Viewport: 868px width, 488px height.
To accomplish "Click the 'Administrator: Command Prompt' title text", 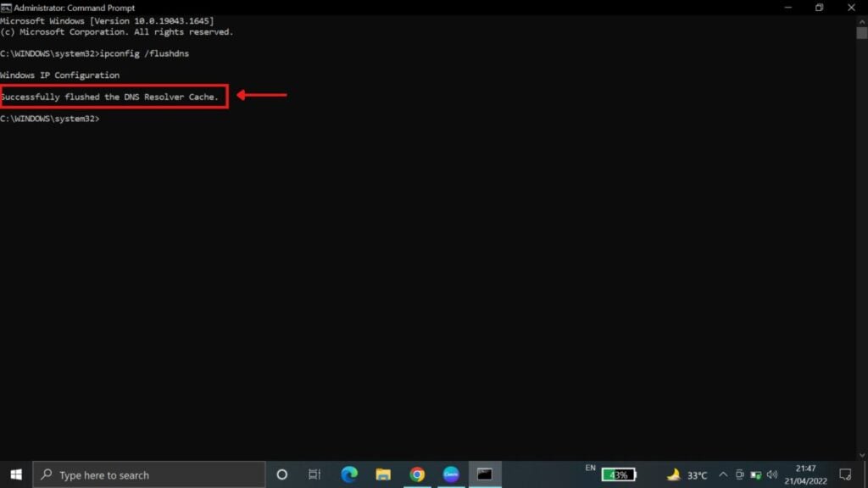I will pos(75,8).
